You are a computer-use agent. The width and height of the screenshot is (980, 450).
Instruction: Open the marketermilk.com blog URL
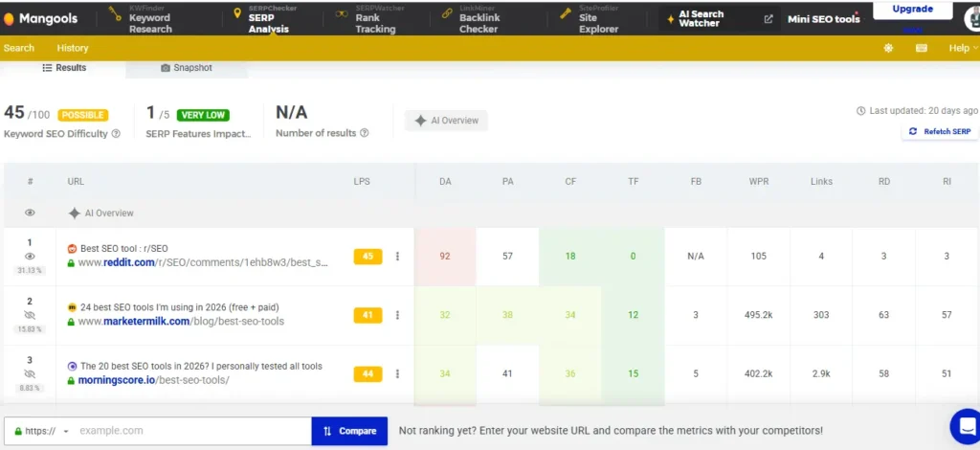pyautogui.click(x=181, y=322)
